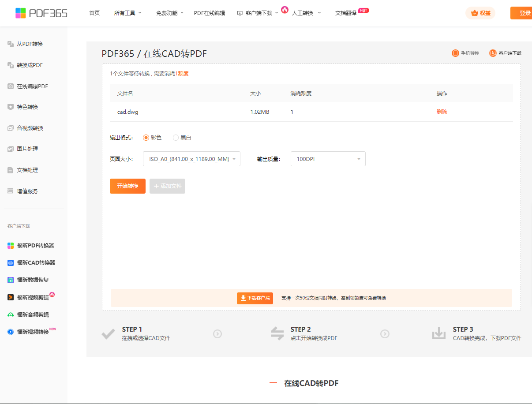Delete cad.dwg with the 删除 link
Viewport: 532px width, 404px height.
click(x=442, y=112)
